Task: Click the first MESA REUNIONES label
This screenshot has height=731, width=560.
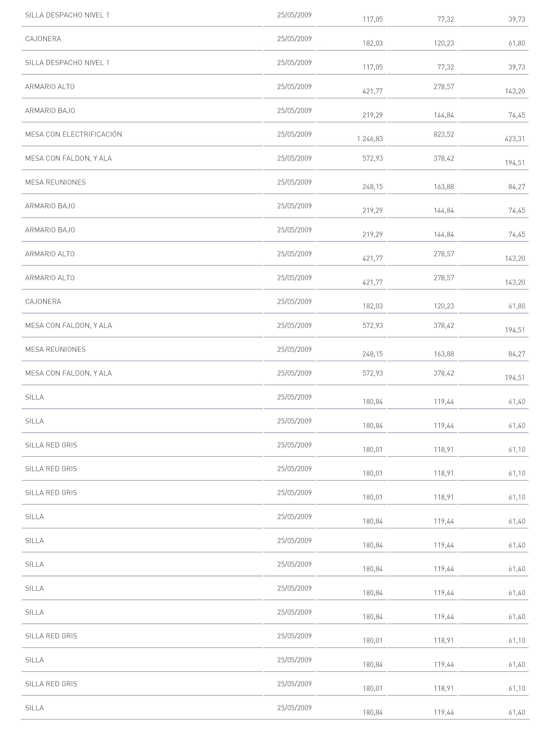Action: coord(55,182)
